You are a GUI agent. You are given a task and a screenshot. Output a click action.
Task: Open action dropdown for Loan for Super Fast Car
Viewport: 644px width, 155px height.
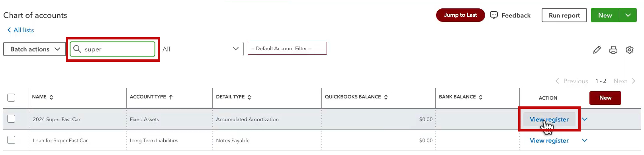tap(585, 140)
